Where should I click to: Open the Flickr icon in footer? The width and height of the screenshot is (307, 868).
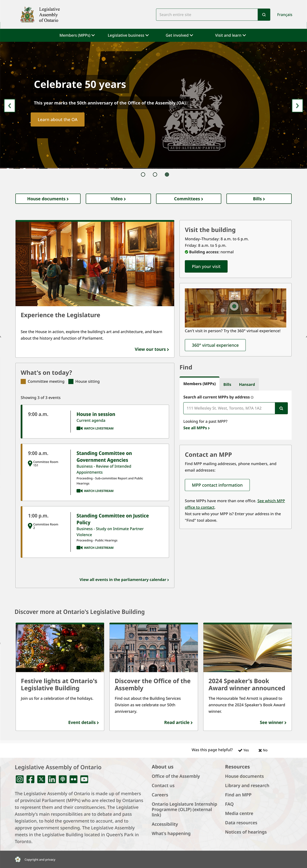(73, 779)
